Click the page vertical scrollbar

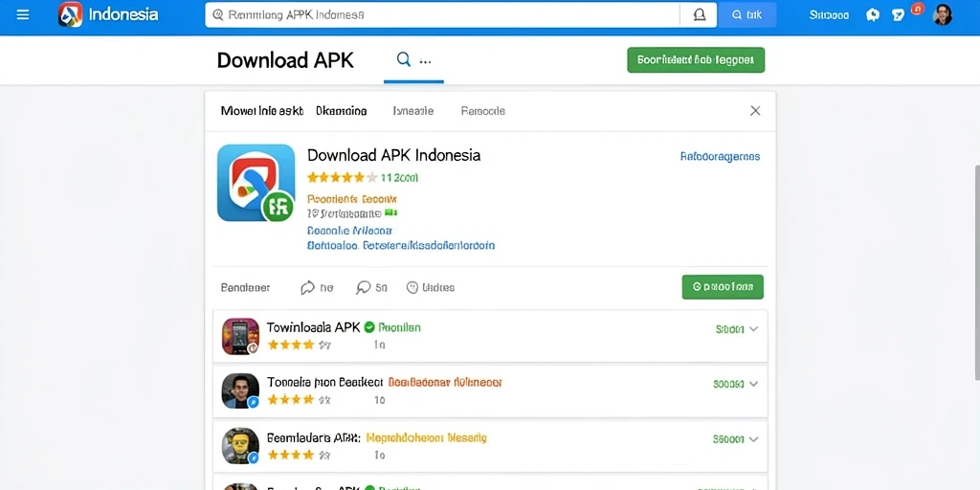[x=976, y=273]
